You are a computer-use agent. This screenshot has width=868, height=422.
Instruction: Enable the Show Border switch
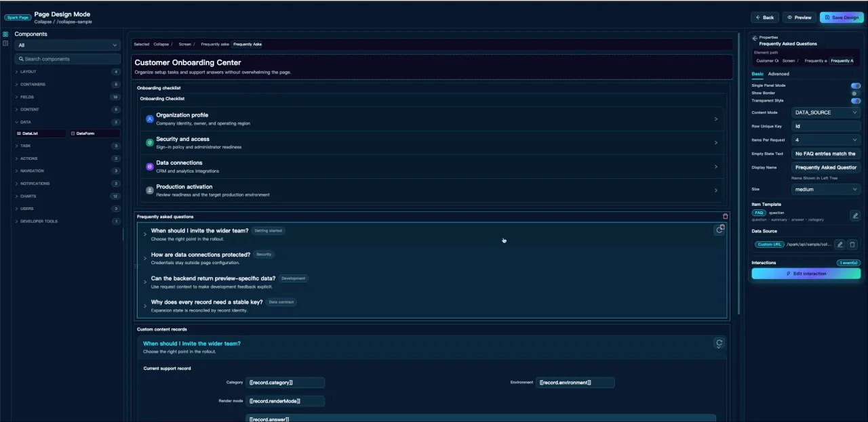click(856, 93)
